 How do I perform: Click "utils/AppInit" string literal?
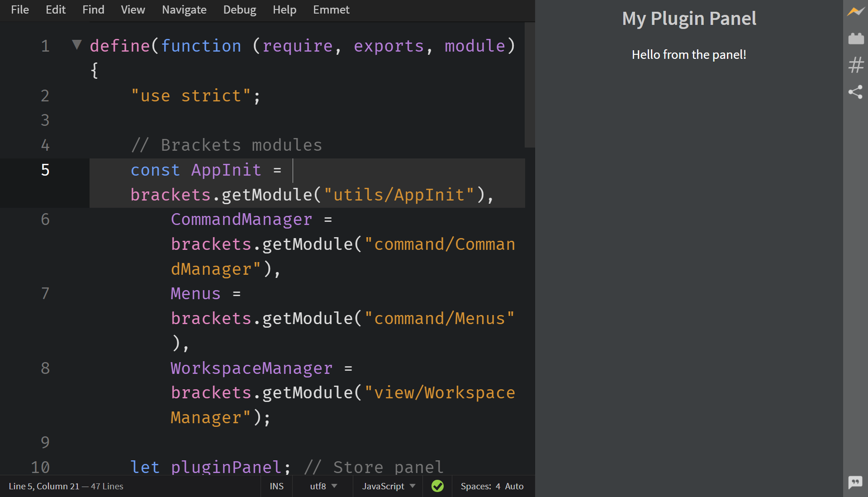pos(399,195)
